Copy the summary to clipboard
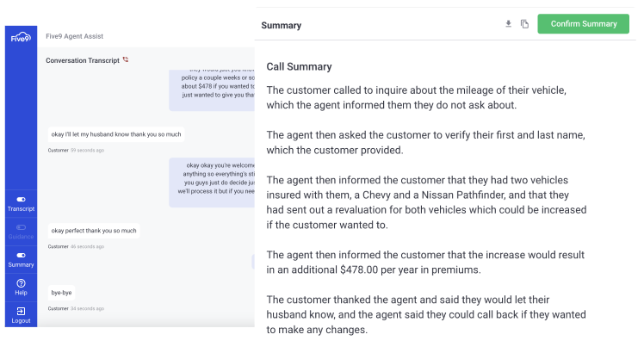 point(524,24)
